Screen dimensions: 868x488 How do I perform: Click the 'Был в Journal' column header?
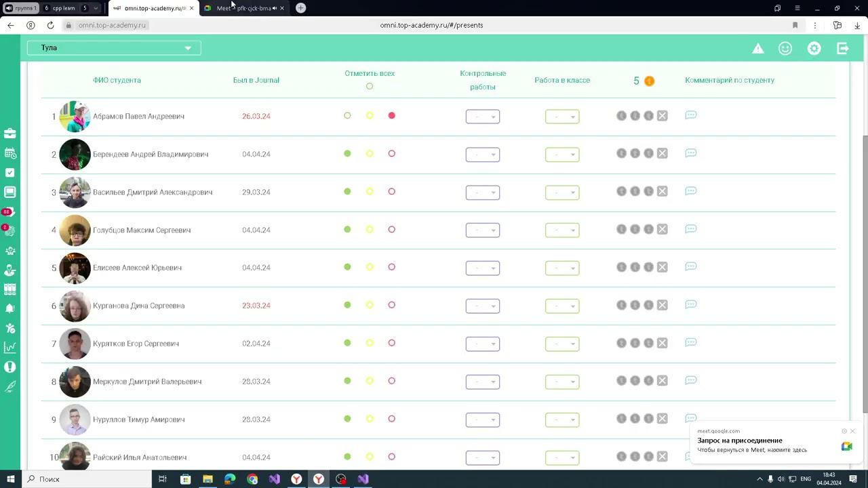(256, 80)
